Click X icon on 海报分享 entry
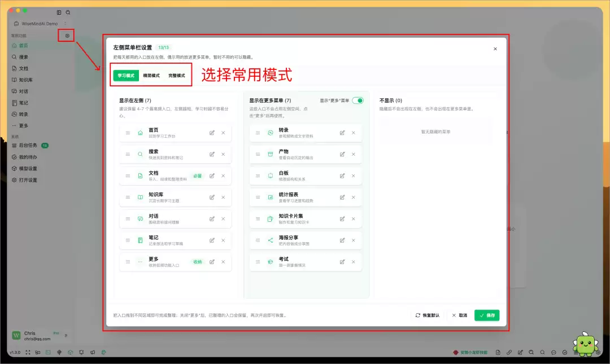Screen dimensions: 610x364 (353, 240)
